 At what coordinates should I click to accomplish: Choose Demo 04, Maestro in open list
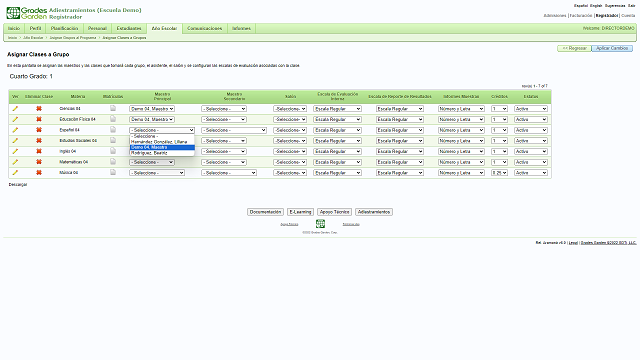pos(162,147)
